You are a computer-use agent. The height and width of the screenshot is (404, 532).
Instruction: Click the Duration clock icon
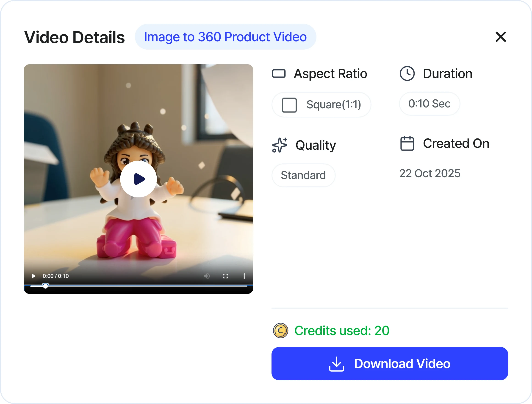click(407, 73)
